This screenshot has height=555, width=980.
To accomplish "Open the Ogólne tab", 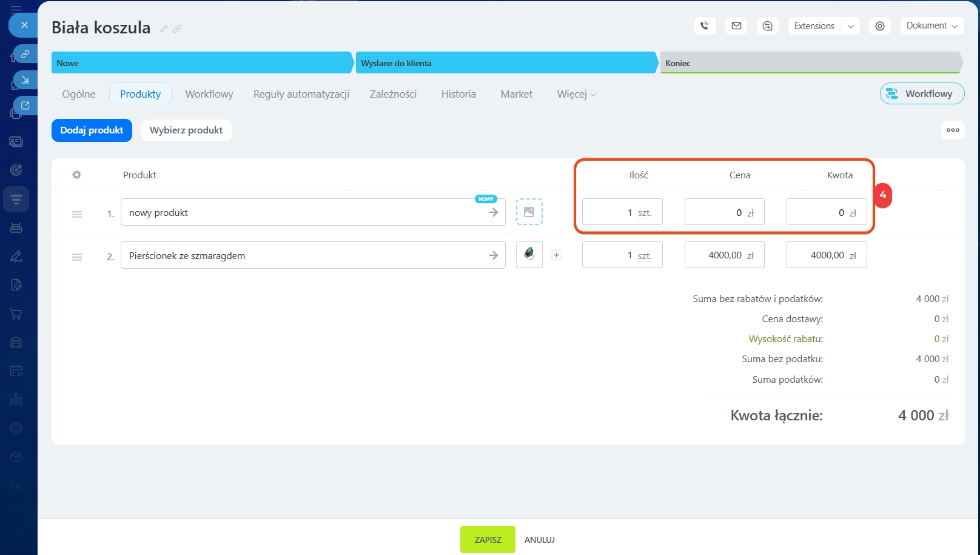I will coord(79,94).
